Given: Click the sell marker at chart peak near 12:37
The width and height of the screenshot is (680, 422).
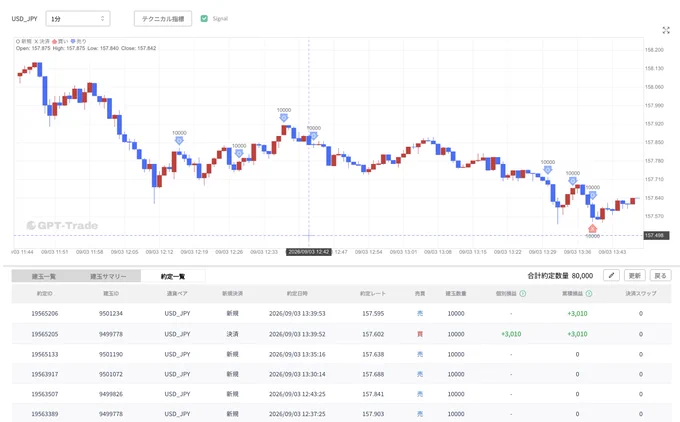Looking at the screenshot, I should pos(284,118).
